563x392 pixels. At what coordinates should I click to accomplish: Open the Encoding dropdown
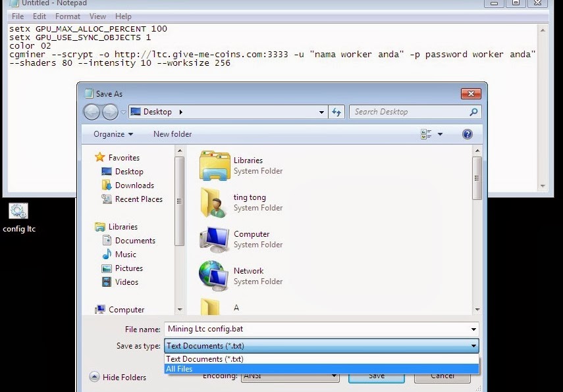click(290, 376)
